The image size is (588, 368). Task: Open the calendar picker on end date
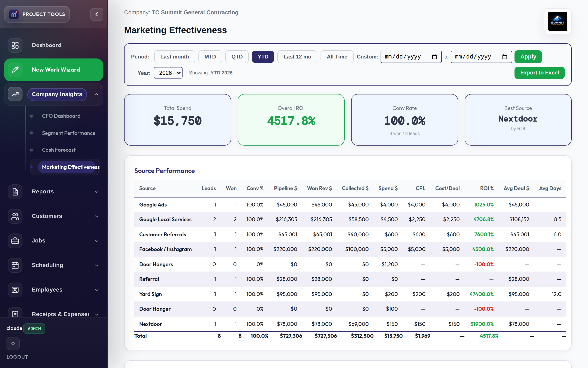point(505,57)
